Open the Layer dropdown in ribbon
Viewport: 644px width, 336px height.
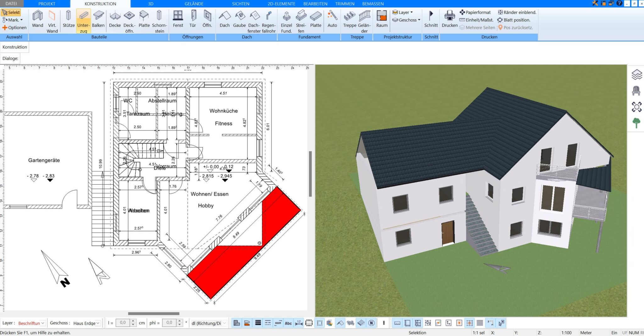click(403, 12)
